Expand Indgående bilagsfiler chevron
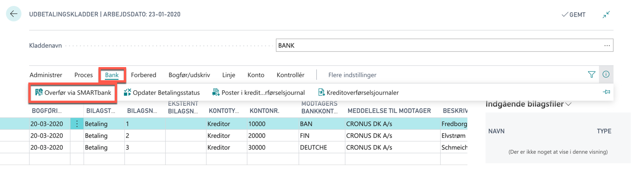The width and height of the screenshot is (644, 180). 569,104
